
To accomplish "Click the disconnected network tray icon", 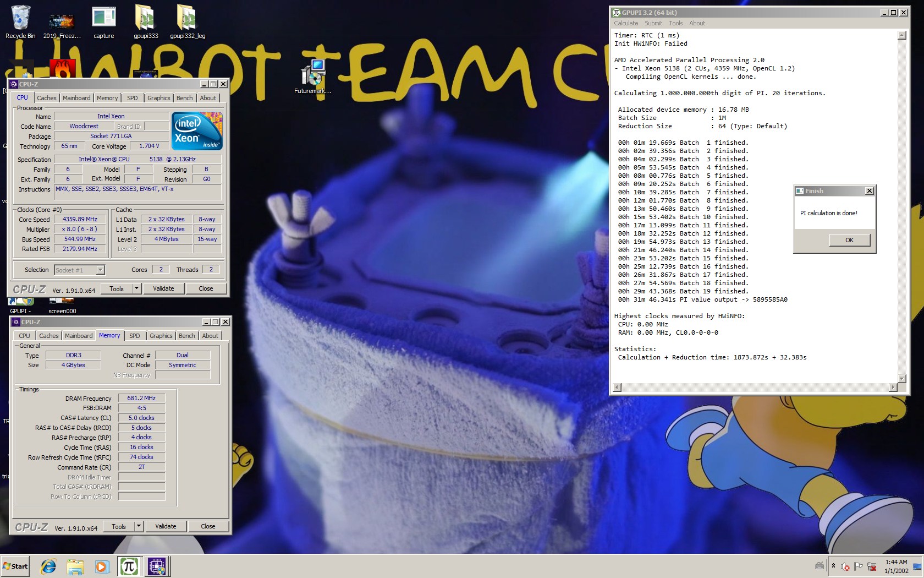I will click(x=872, y=566).
